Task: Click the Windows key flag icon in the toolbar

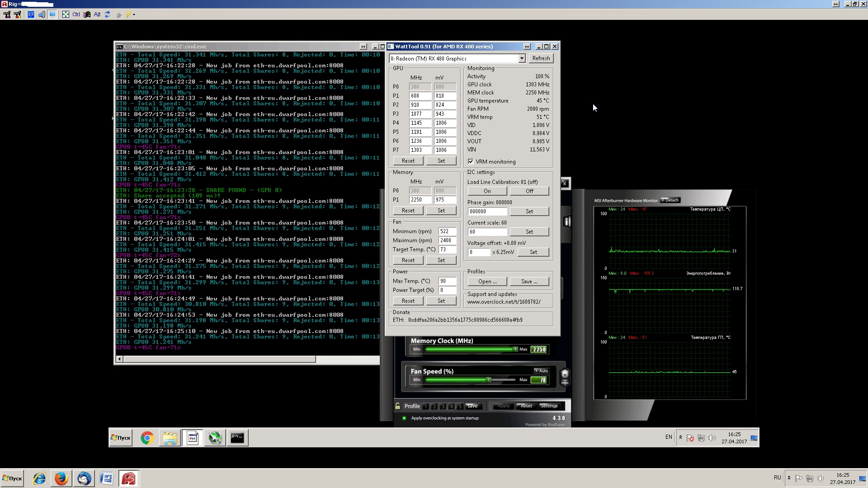Action: (86, 14)
